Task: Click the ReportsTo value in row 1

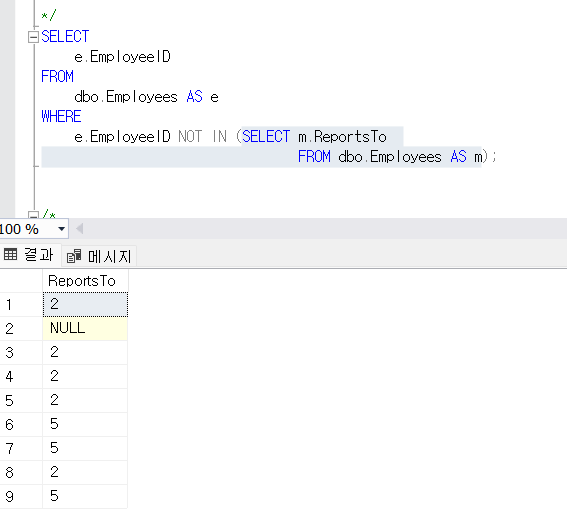Action: tap(85, 304)
